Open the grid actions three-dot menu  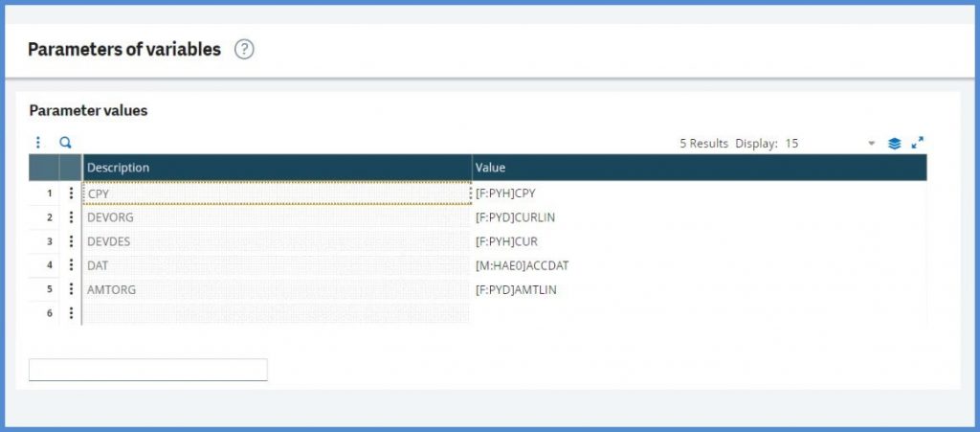[x=38, y=143]
